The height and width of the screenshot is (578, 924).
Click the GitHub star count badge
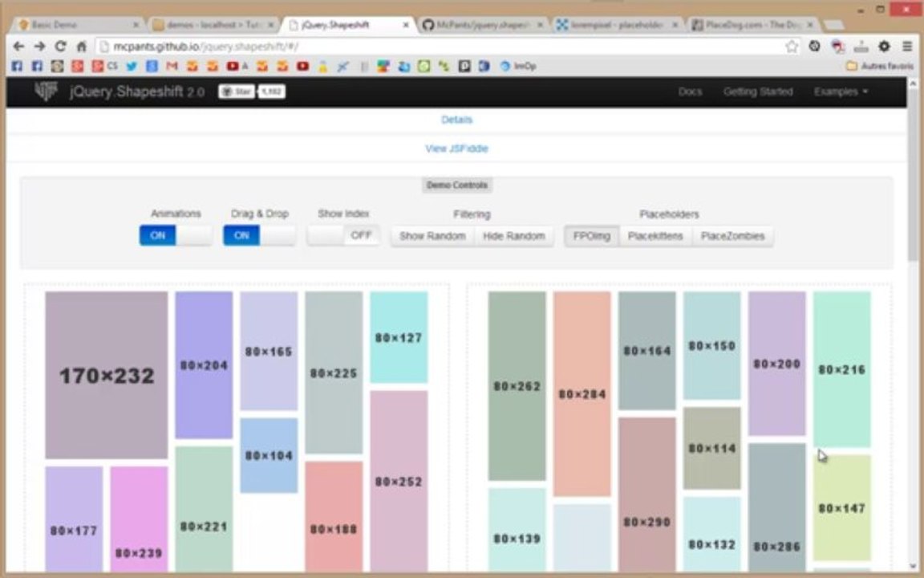[272, 92]
